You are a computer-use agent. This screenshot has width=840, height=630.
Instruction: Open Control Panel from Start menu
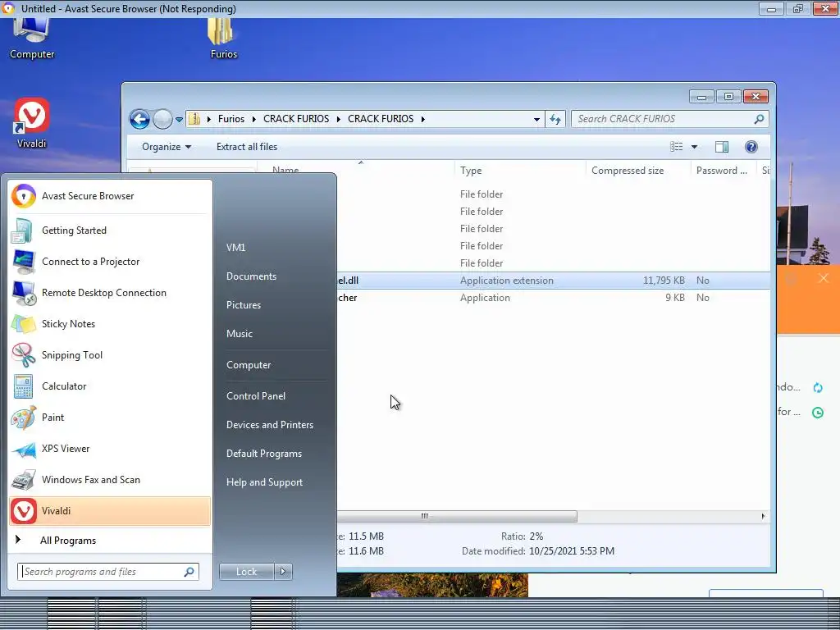pyautogui.click(x=256, y=396)
